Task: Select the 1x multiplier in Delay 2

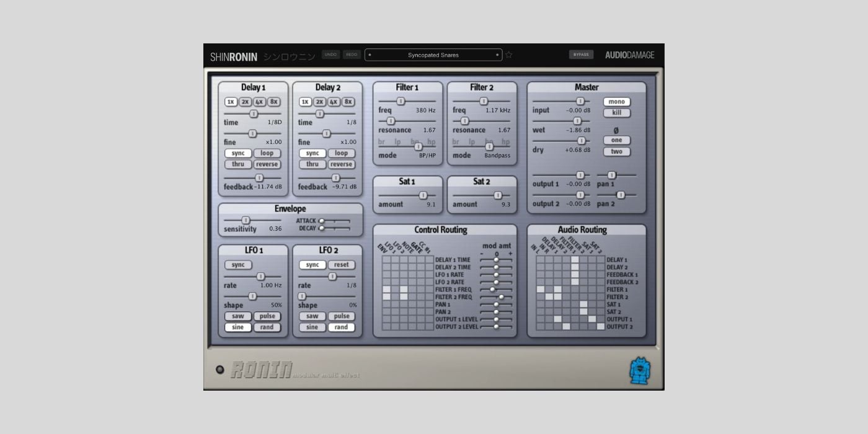Action: coord(305,102)
